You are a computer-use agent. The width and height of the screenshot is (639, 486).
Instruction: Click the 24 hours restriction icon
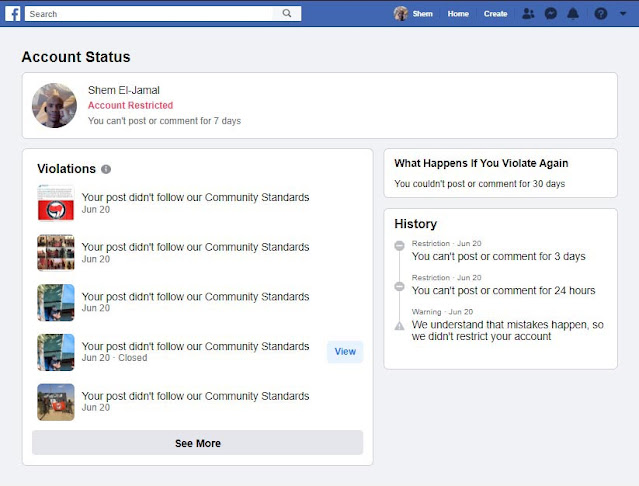[399, 286]
